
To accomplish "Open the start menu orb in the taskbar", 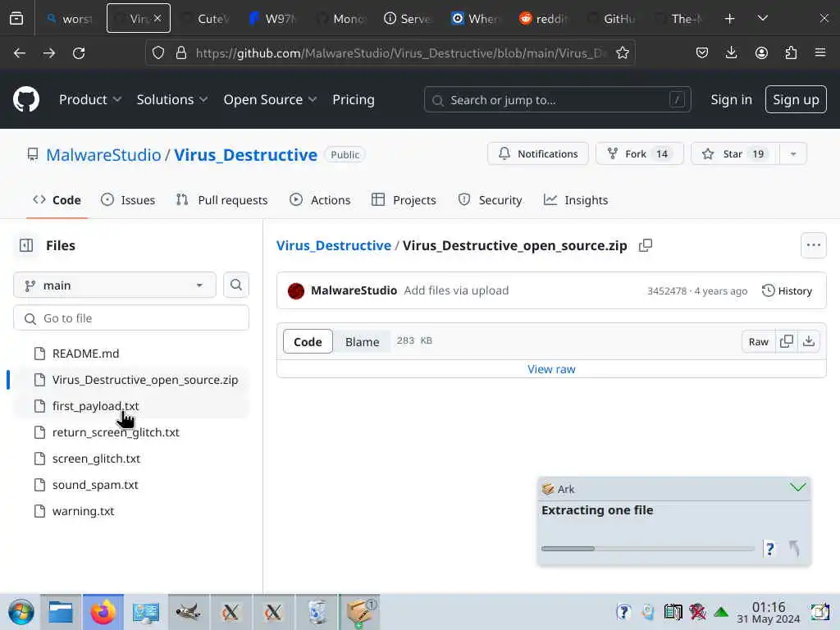I will 21,612.
